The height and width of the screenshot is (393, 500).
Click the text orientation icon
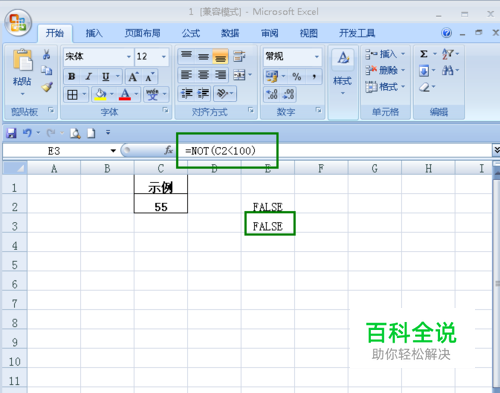coord(222,94)
